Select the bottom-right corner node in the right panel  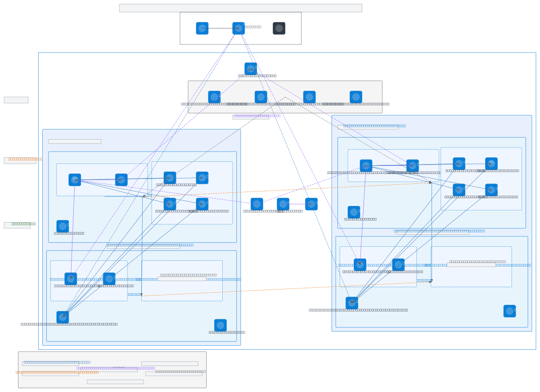tap(509, 311)
